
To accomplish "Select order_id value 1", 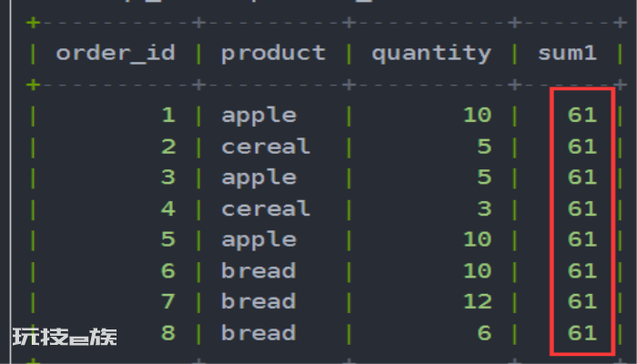I will (x=168, y=115).
